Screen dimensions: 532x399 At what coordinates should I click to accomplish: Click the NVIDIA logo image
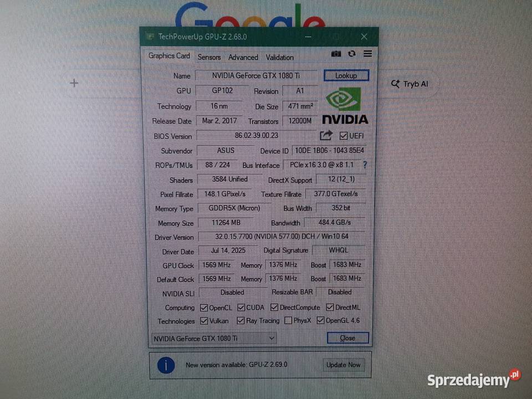345,106
